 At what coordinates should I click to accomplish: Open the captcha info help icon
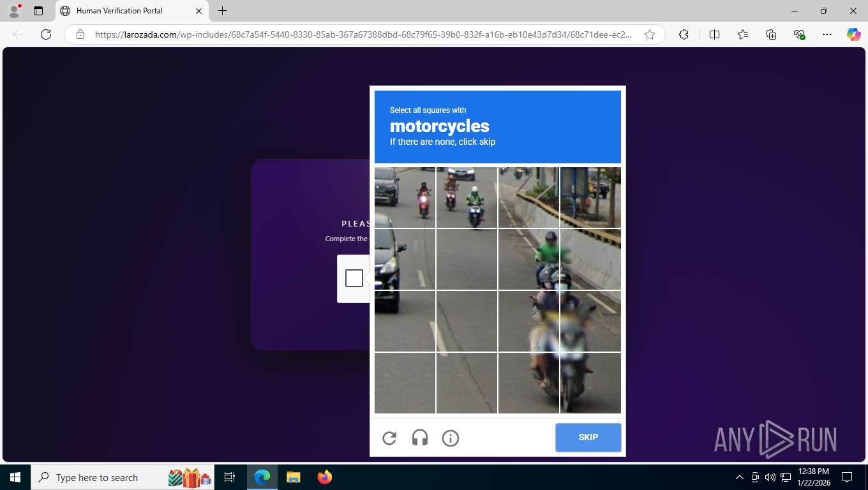tap(451, 438)
